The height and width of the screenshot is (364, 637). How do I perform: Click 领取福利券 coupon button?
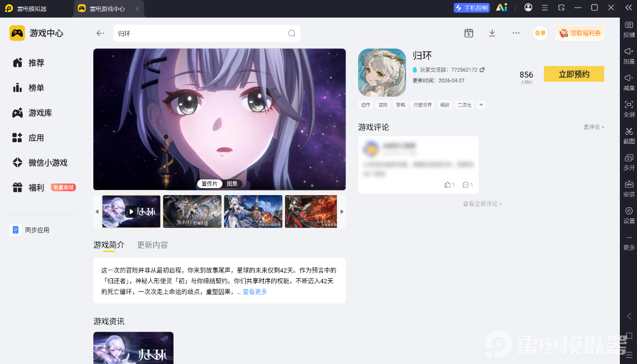(580, 33)
